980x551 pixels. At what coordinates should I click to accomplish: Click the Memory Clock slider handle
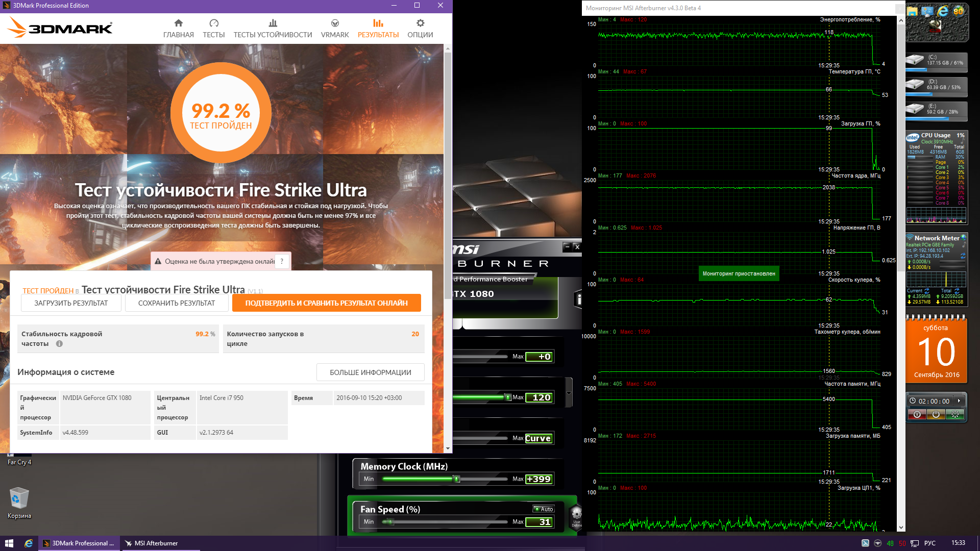coord(457,479)
